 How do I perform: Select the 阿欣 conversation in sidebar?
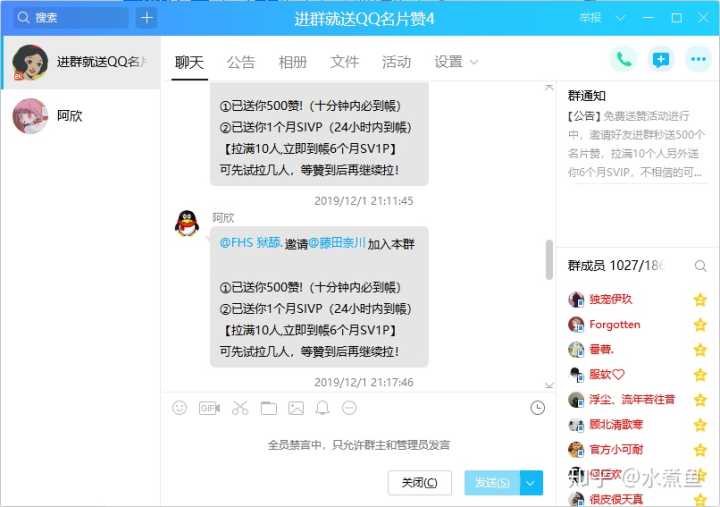(x=81, y=116)
